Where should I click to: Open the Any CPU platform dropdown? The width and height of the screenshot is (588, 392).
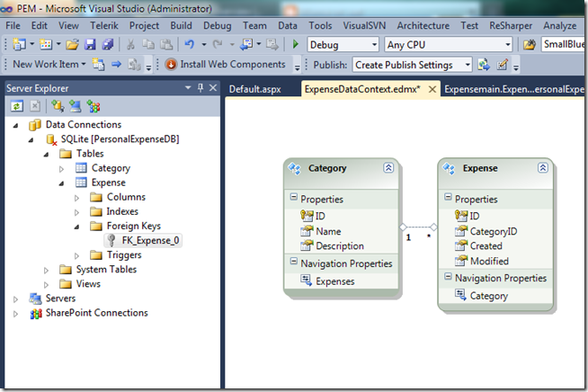pos(508,45)
